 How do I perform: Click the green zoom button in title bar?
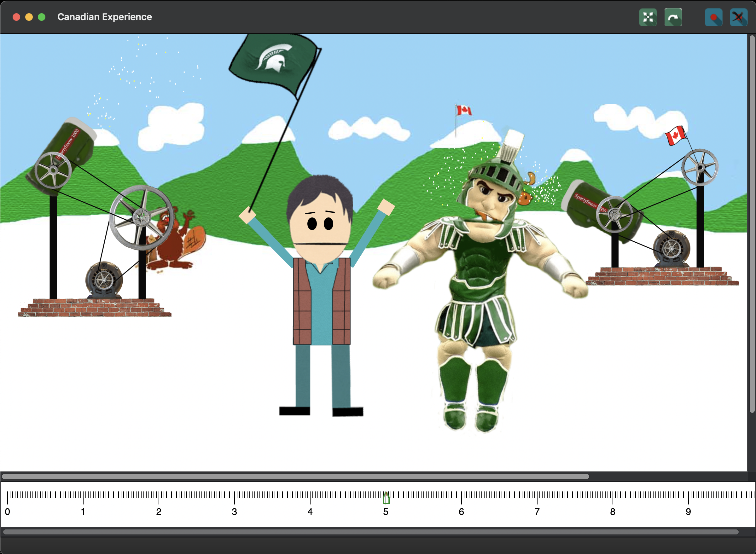point(42,17)
